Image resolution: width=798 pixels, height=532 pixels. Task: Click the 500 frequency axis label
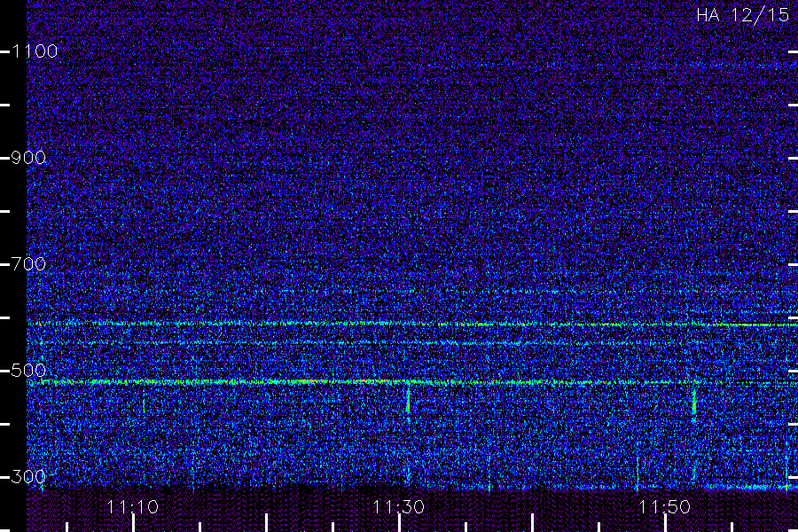tap(28, 370)
